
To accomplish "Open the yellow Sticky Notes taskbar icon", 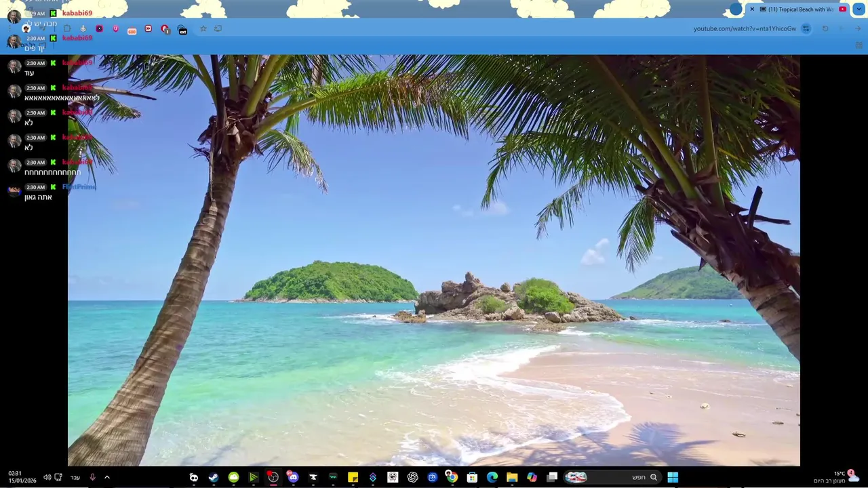I will point(353,477).
